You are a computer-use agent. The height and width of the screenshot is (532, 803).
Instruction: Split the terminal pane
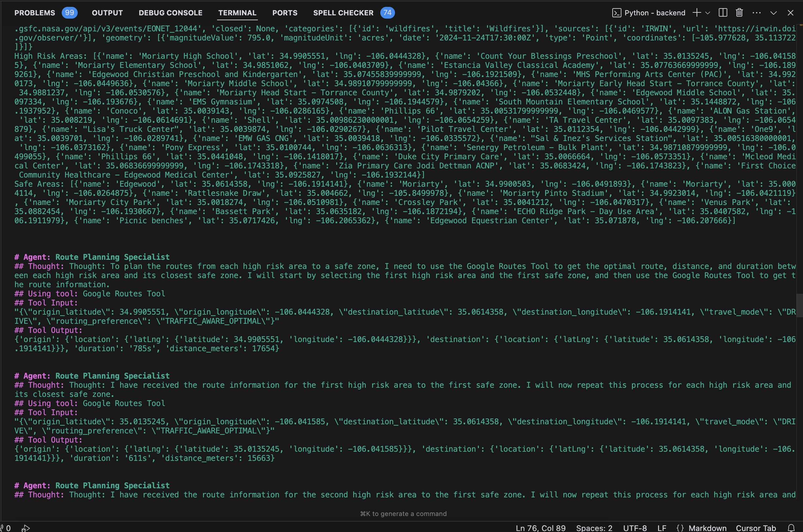click(723, 13)
